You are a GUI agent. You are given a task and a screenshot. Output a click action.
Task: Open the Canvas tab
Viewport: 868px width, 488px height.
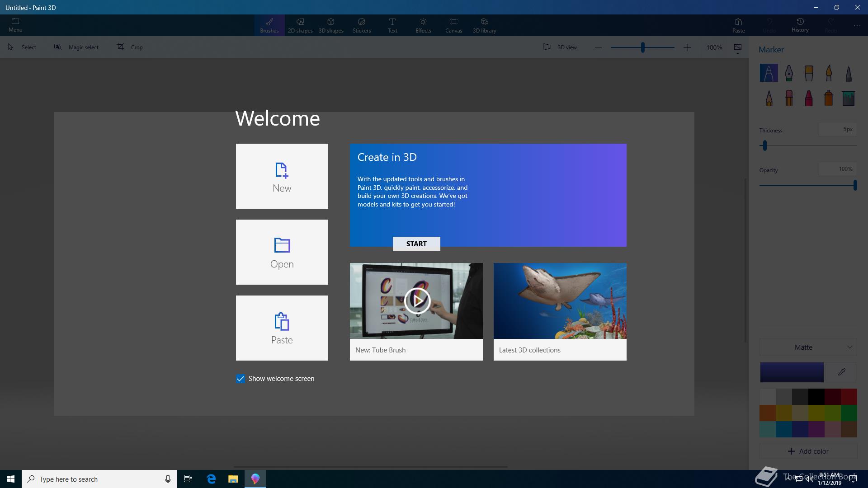pos(453,25)
